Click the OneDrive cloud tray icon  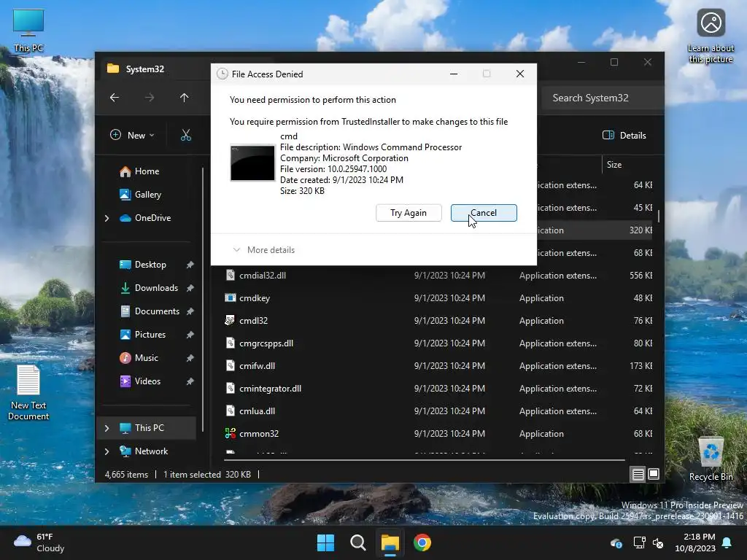pos(616,542)
